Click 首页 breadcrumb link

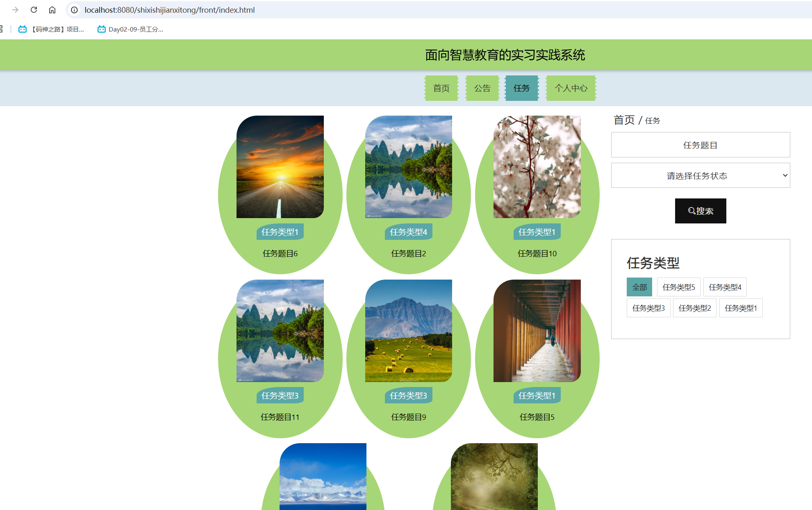point(624,120)
